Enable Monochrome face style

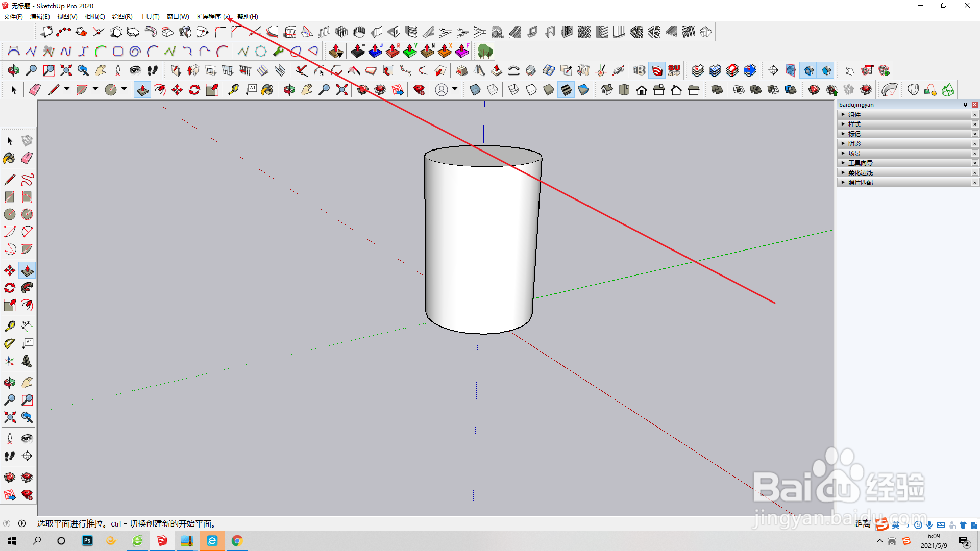(x=583, y=90)
